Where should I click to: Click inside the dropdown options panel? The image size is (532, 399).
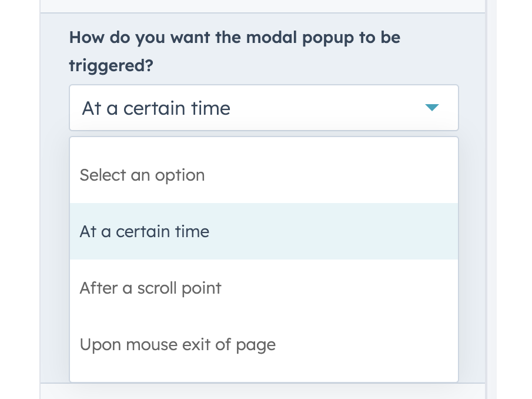tap(263, 259)
